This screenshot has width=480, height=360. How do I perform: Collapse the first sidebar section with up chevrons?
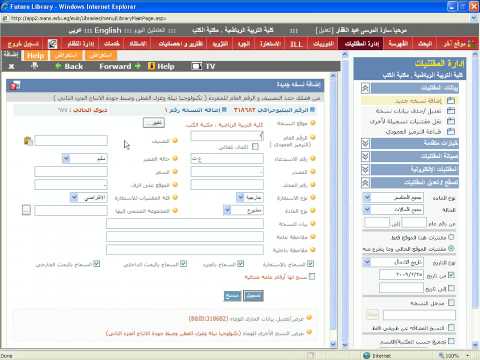(x=365, y=88)
